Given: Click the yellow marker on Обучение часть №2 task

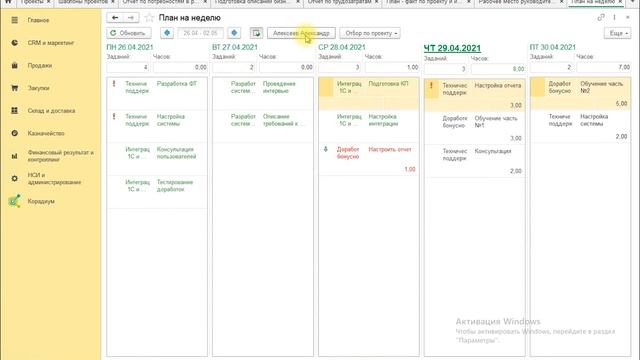Looking at the screenshot, I should [538, 87].
